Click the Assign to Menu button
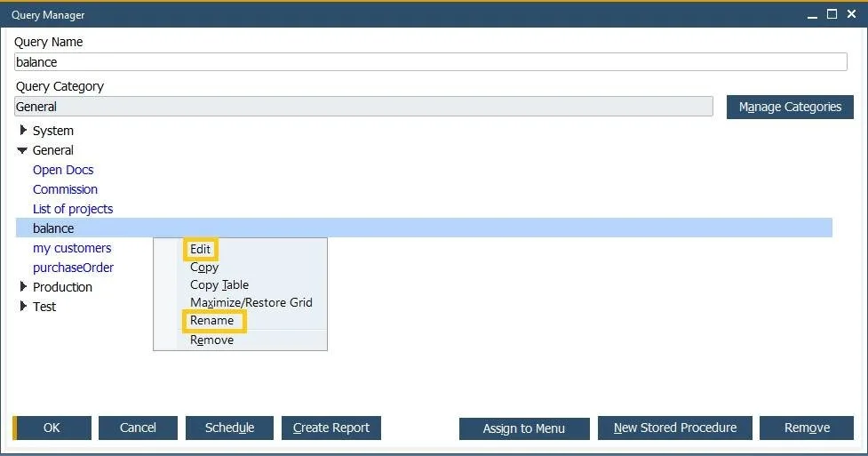 pos(524,428)
